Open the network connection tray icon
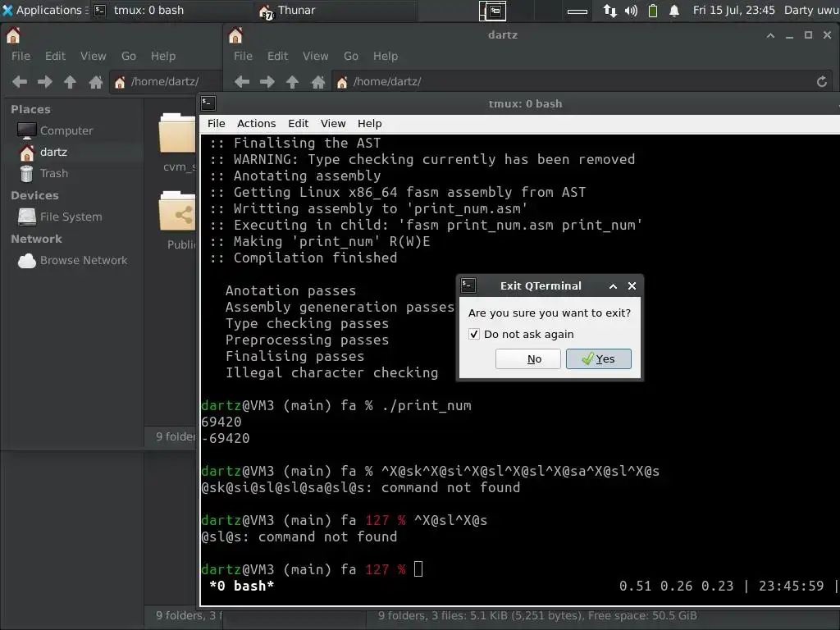Viewport: 840px width, 630px height. (609, 11)
